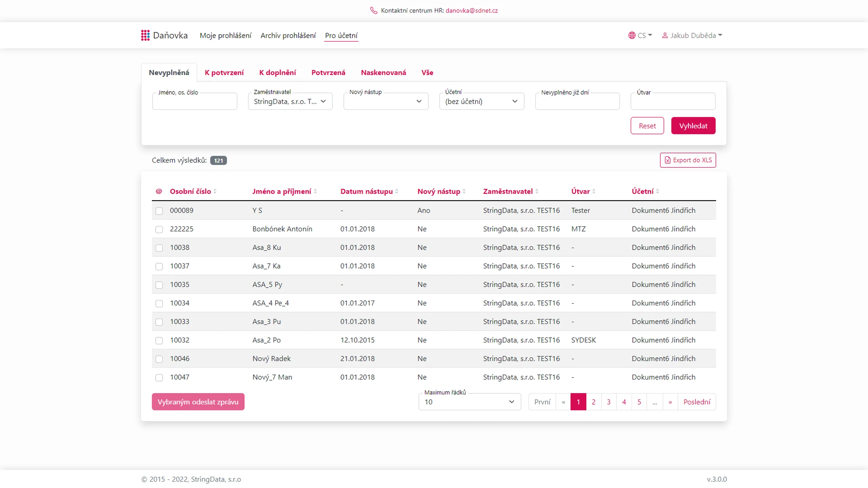Click the Daňovka brand name
The width and height of the screenshot is (868, 488).
click(x=170, y=35)
